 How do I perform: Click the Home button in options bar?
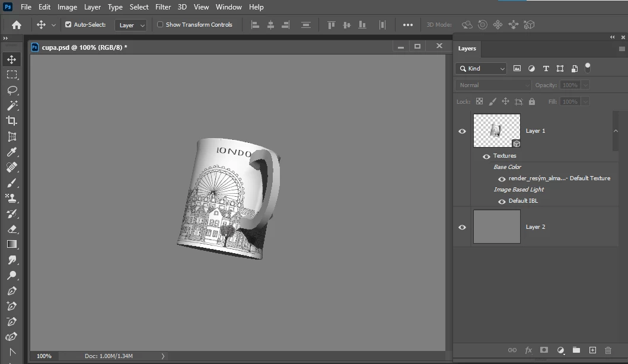click(17, 25)
